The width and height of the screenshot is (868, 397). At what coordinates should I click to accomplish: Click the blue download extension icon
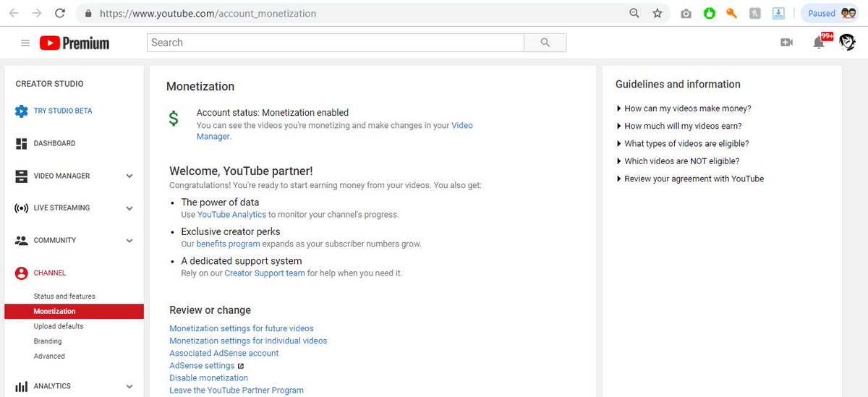[778, 13]
